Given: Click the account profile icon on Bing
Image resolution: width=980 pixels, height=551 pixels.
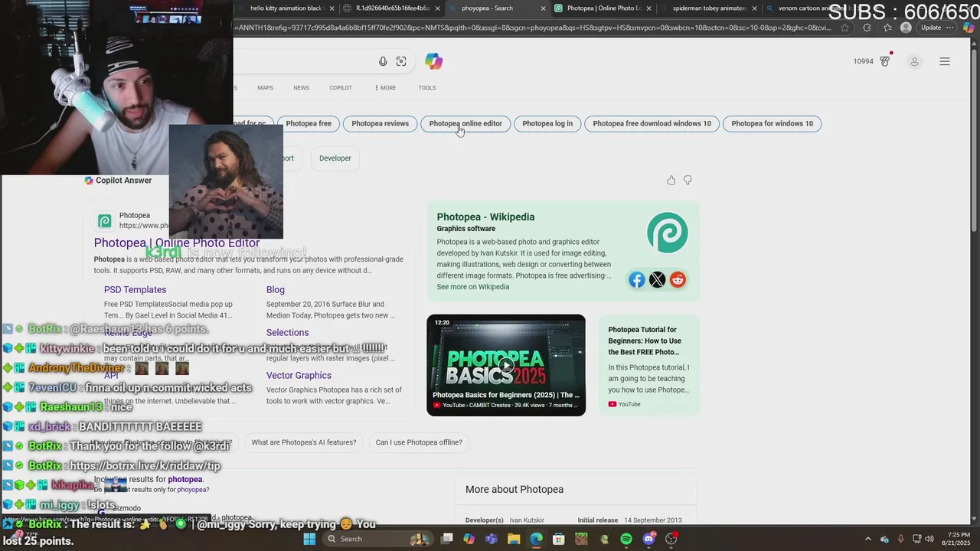Looking at the screenshot, I should click(914, 61).
